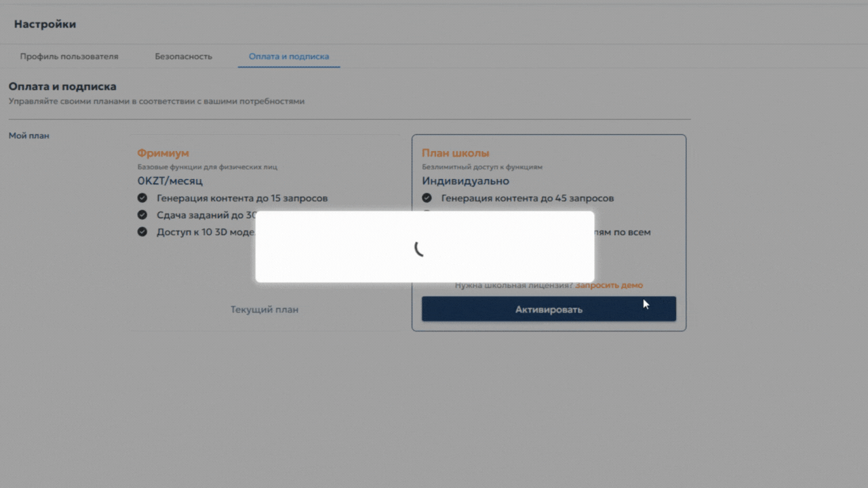This screenshot has width=868, height=488.
Task: Click the loading spinner in the popup
Action: tap(420, 248)
